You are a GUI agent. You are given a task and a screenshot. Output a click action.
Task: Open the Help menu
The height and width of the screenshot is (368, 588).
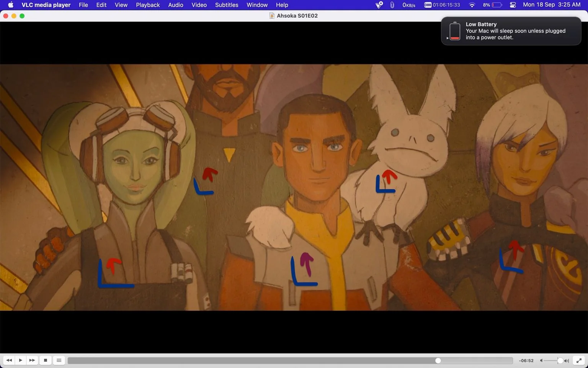pyautogui.click(x=282, y=5)
